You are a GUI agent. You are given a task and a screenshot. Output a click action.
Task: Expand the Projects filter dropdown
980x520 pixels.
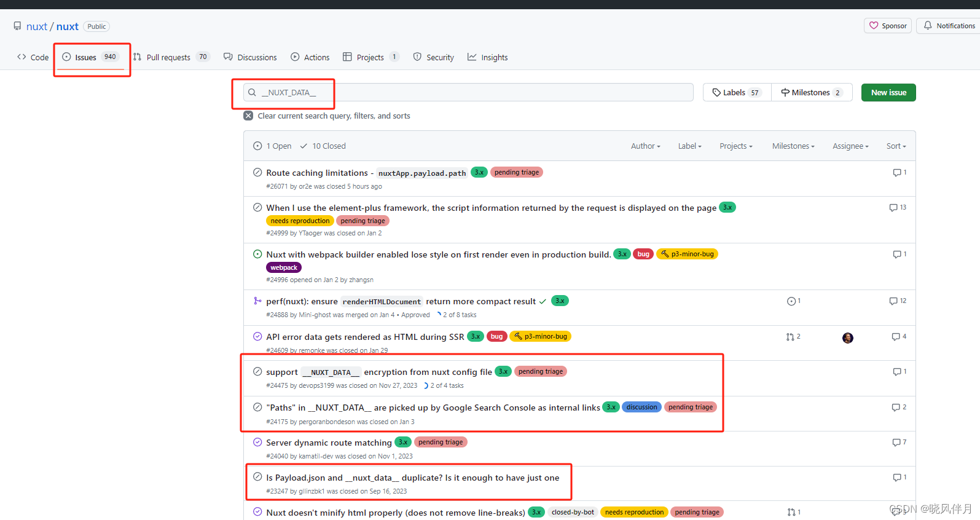(x=735, y=146)
